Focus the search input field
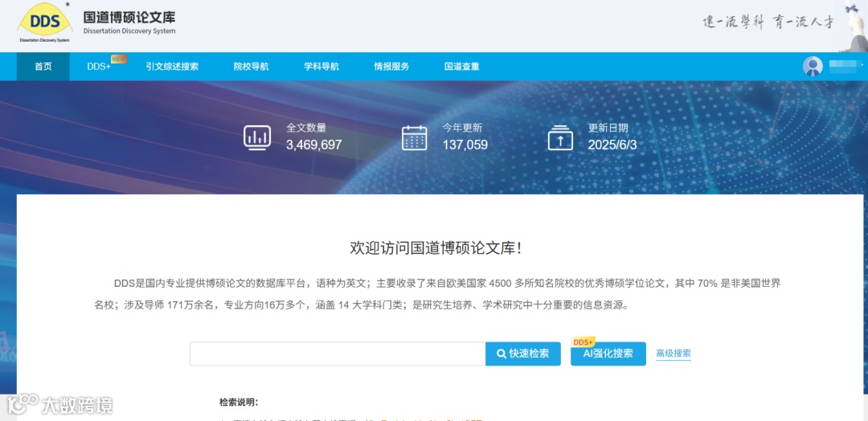Screen dimensions: 868x421 [338, 354]
